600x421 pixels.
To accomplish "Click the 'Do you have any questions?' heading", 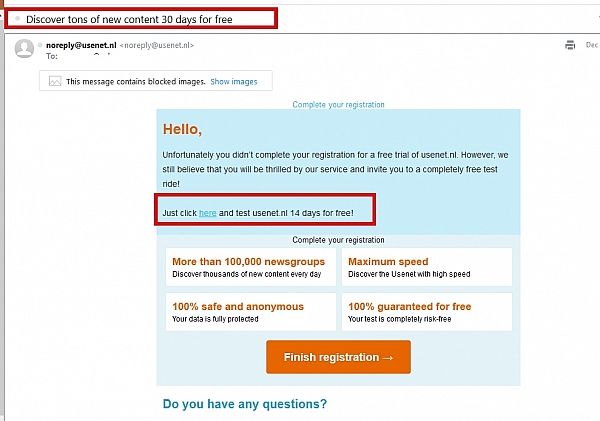I will coord(245,404).
